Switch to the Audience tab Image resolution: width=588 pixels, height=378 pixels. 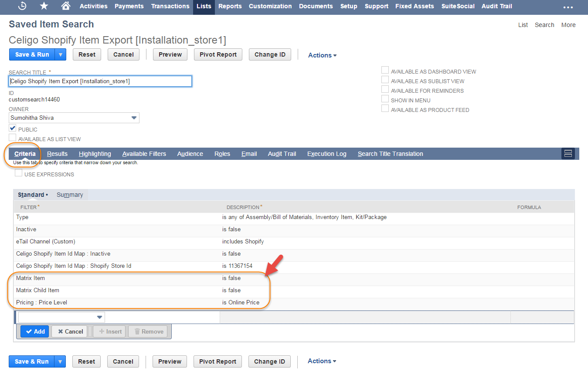190,154
